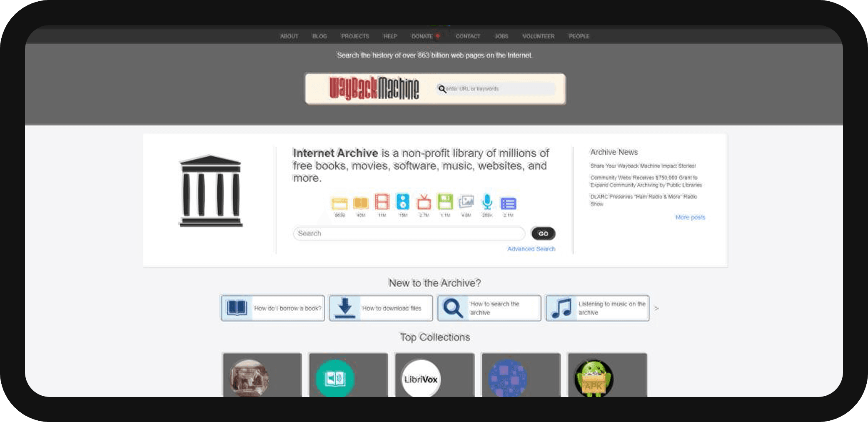Image resolution: width=868 pixels, height=422 pixels.
Task: Open the APK Android collection thumbnail
Action: (594, 379)
